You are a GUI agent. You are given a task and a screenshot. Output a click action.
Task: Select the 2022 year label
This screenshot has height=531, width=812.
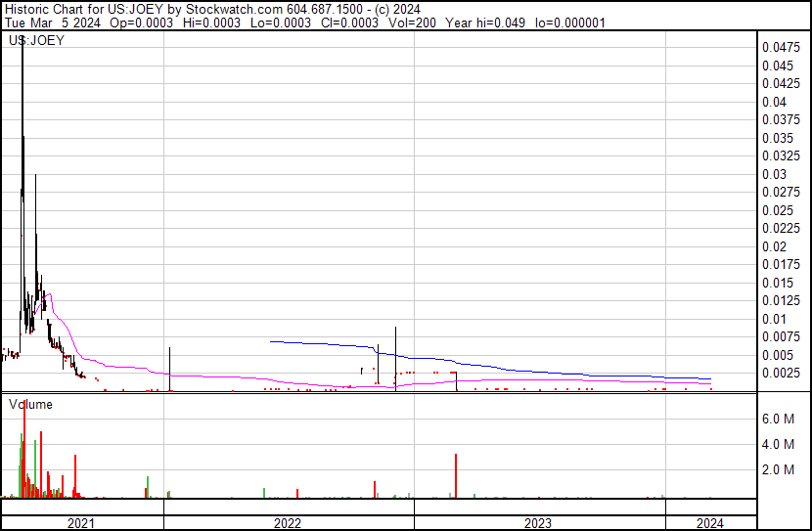287,523
